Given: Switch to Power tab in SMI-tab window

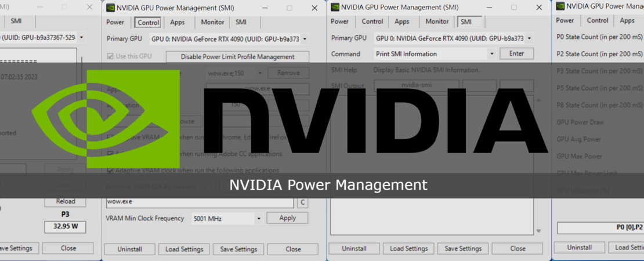Looking at the screenshot, I should coord(339,21).
